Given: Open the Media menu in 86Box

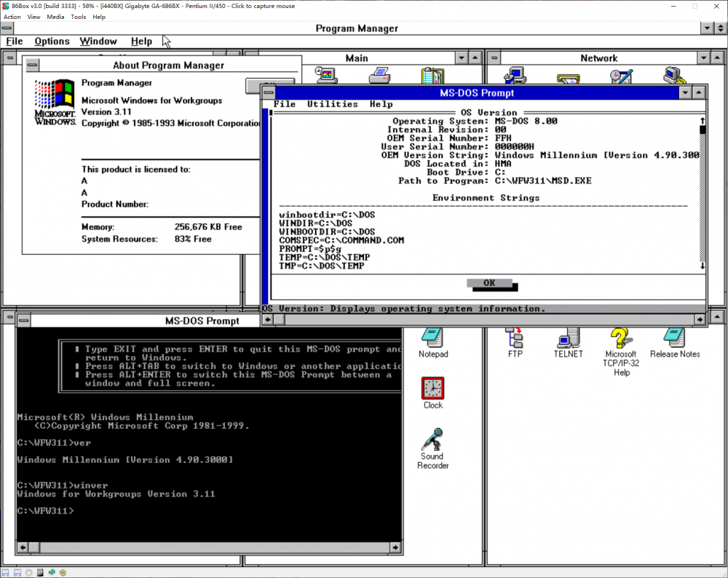Looking at the screenshot, I should (x=55, y=16).
